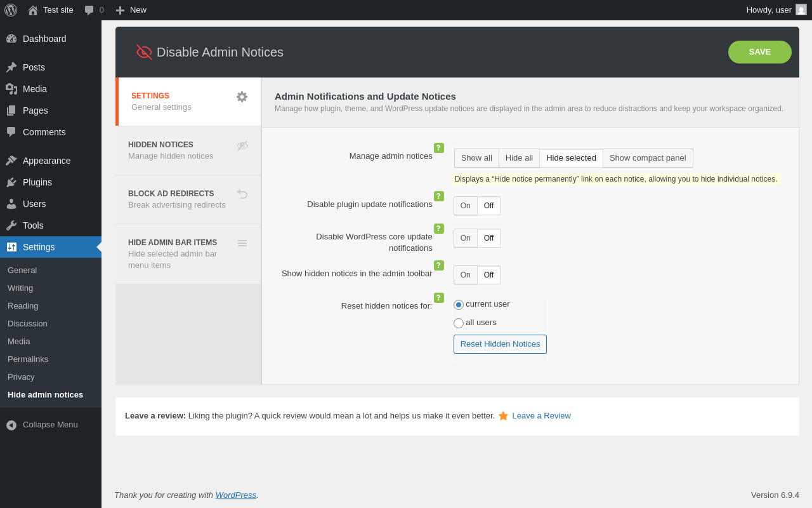The height and width of the screenshot is (508, 812).
Task: Click the user avatar in admin bar
Action: click(x=801, y=10)
